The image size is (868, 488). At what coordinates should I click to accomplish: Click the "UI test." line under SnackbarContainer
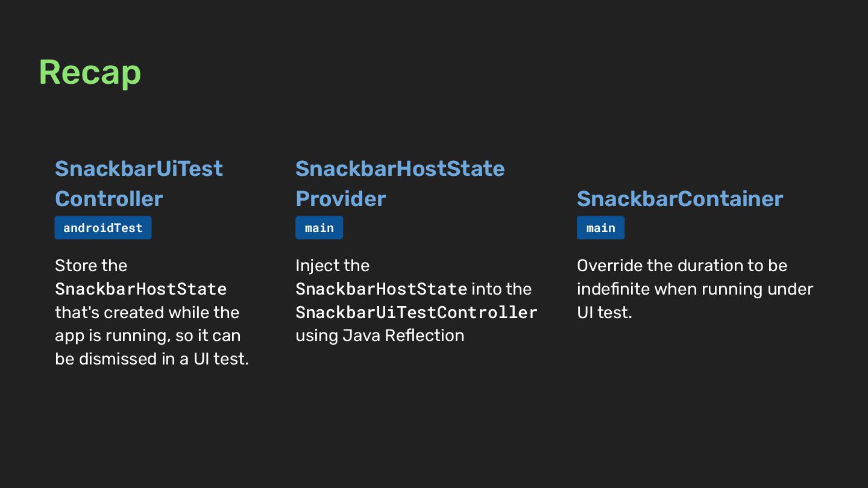pyautogui.click(x=604, y=313)
